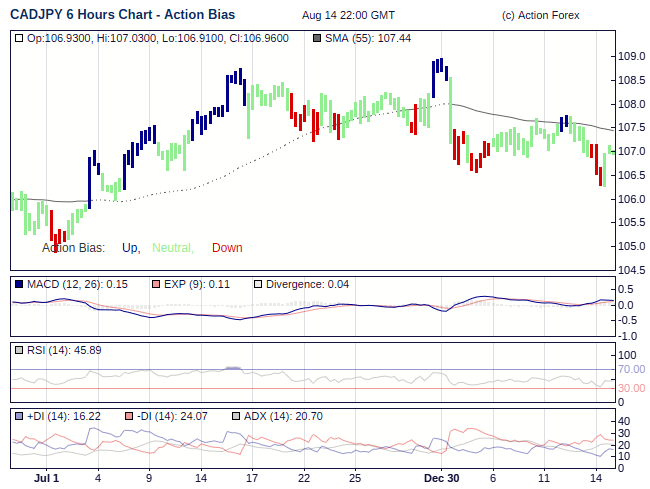Click the 'Dec 30' date axis label
Screen dimensions: 650x489
[440, 479]
